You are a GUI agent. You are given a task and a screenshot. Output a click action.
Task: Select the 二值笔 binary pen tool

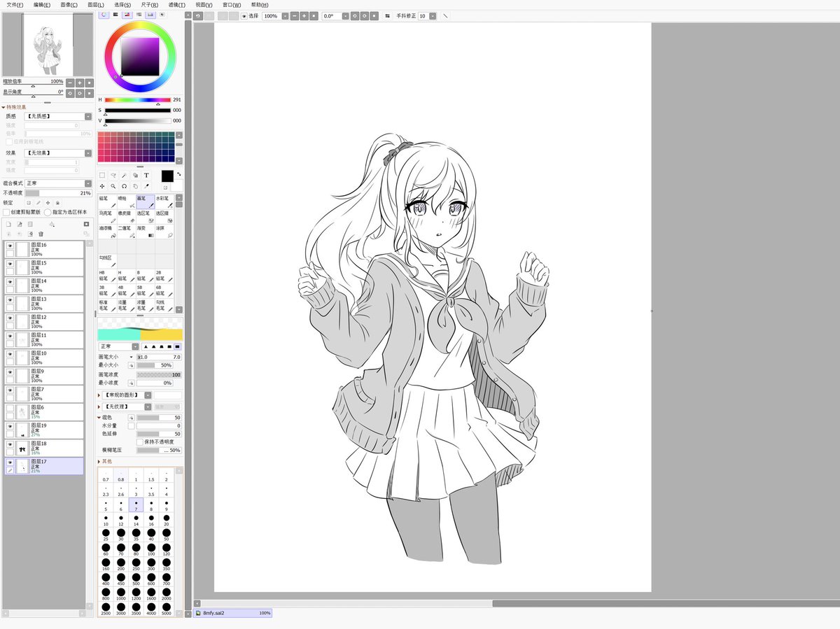coord(126,232)
